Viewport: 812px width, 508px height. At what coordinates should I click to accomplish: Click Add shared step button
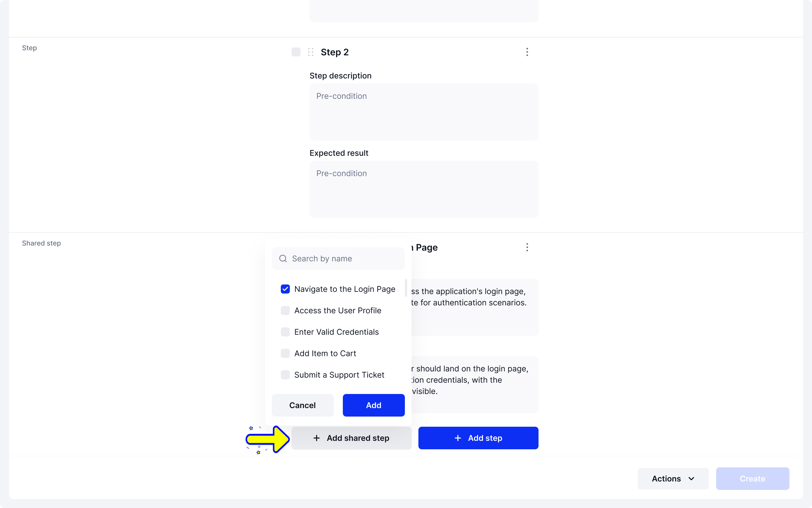point(351,438)
